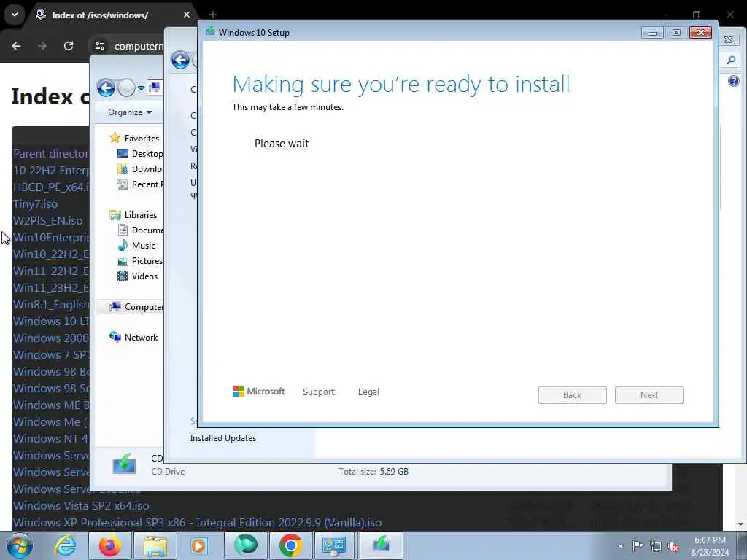Click the Back button in Setup
The image size is (747, 560).
(x=572, y=395)
